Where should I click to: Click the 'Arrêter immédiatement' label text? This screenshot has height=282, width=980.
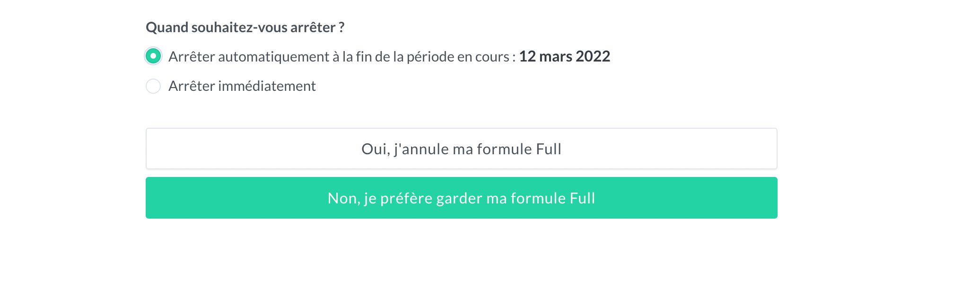pyautogui.click(x=242, y=86)
